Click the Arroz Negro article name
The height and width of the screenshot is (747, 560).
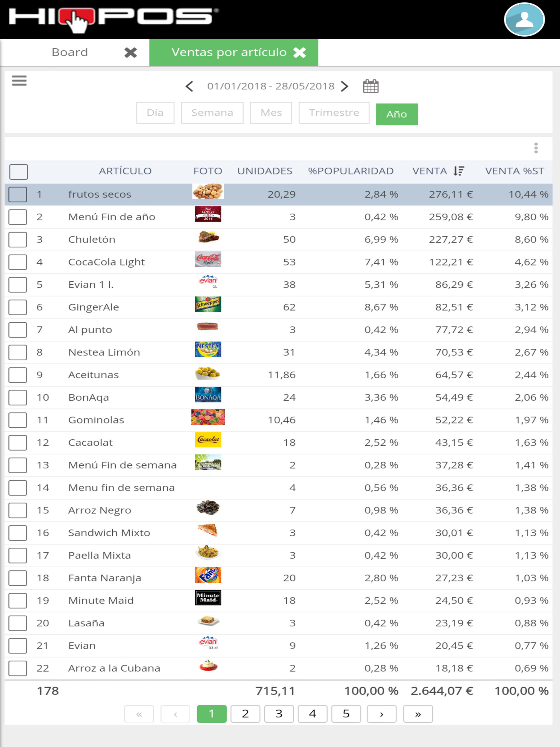coord(100,510)
